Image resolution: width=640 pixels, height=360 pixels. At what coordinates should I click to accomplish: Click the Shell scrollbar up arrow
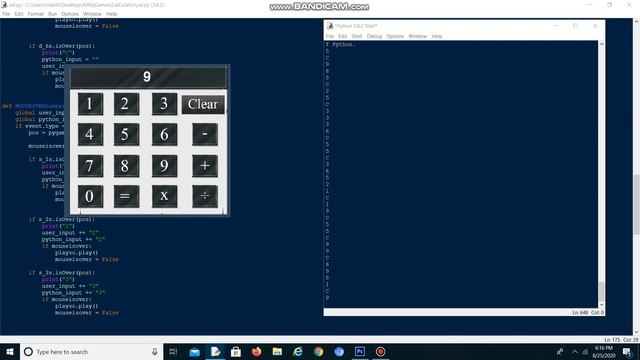(x=601, y=44)
